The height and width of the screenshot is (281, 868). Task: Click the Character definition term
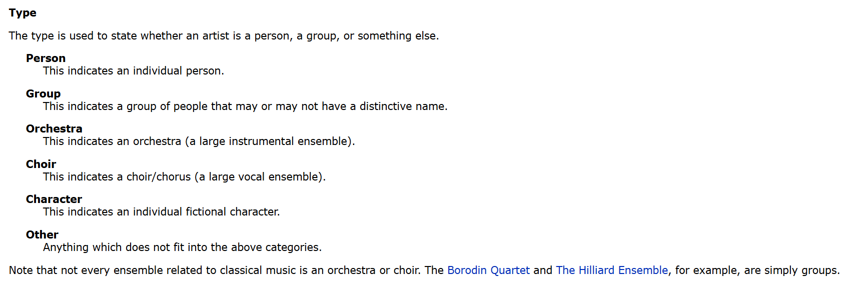point(54,199)
